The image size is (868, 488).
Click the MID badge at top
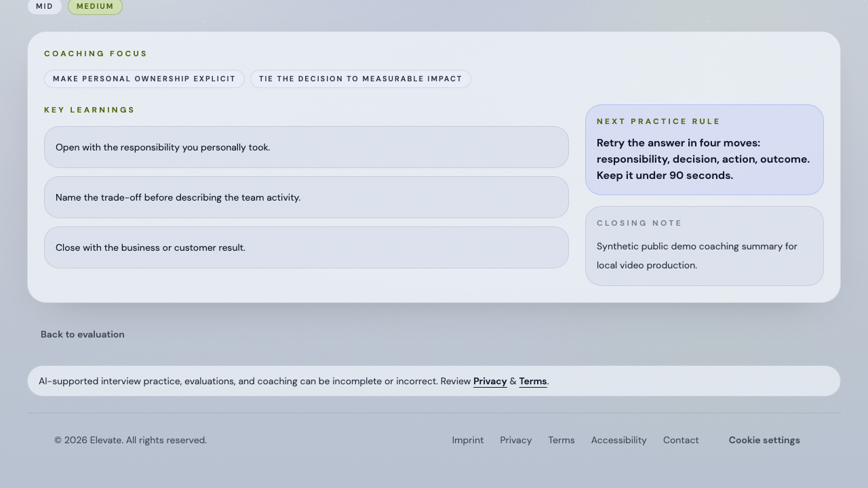pos(45,6)
